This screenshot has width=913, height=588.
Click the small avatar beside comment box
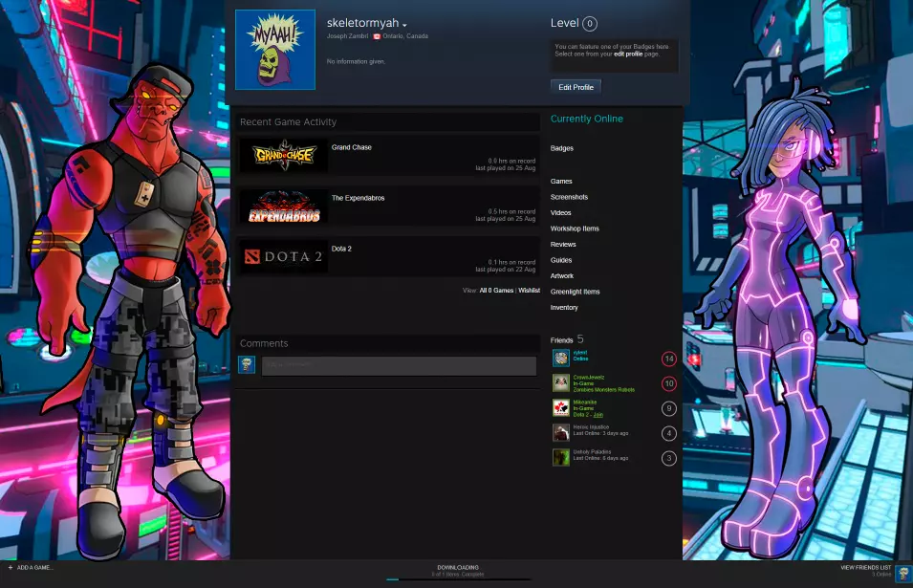click(247, 364)
